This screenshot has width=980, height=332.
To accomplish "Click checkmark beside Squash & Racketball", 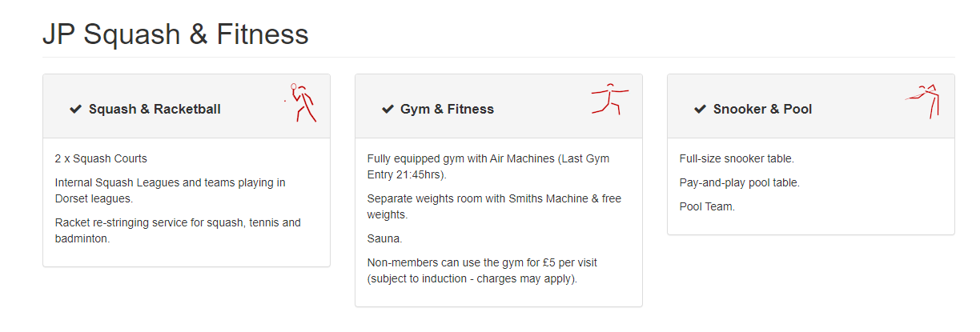I will click(x=76, y=109).
